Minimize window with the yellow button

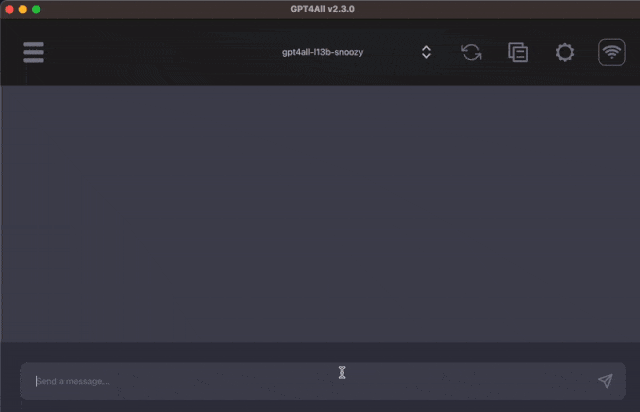coord(23,9)
